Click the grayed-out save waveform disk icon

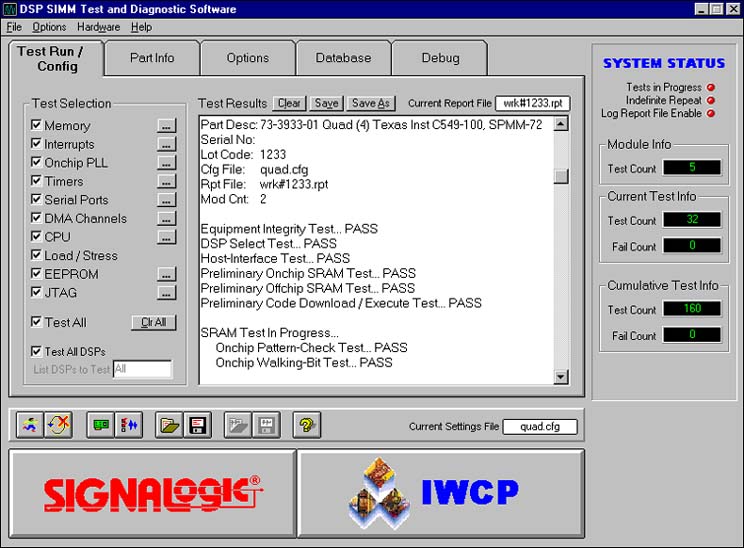pyautogui.click(x=266, y=425)
